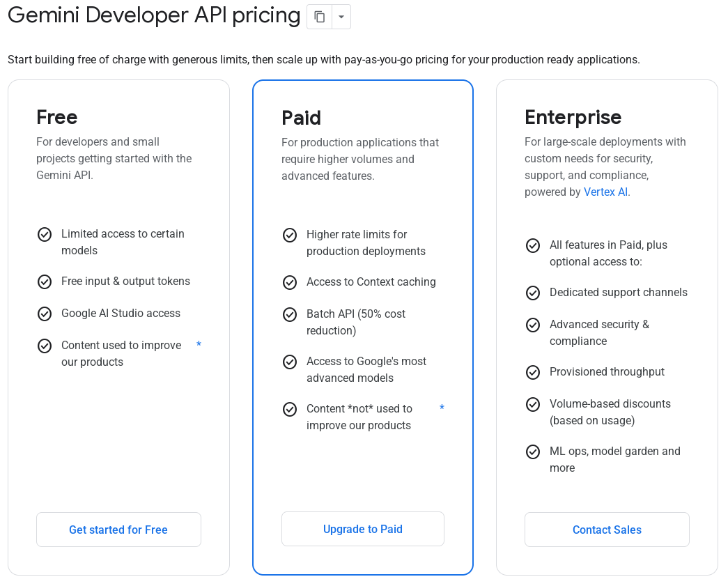Open the Vertex AI link
728x586 pixels.
point(606,192)
